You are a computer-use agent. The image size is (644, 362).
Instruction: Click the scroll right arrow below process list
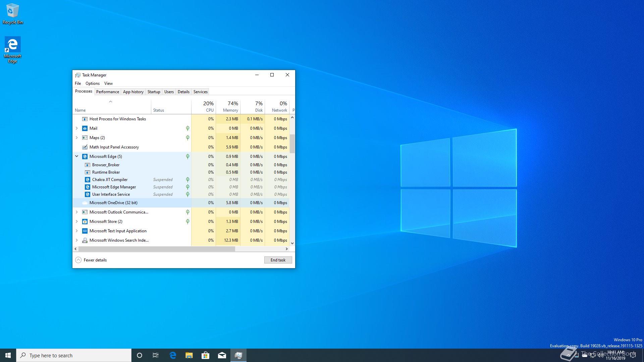pyautogui.click(x=286, y=249)
